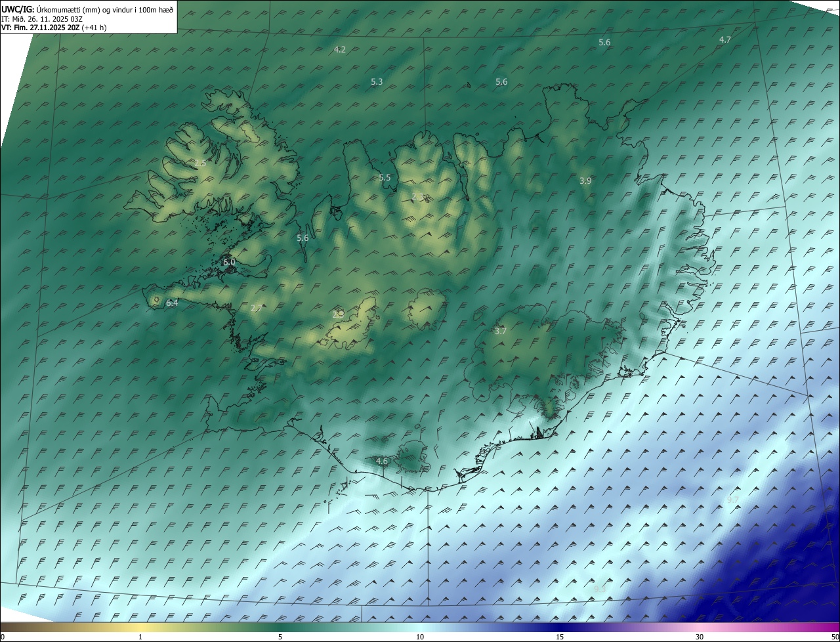Click the 15 tick on the color scale
The height and width of the screenshot is (642, 840).
click(560, 637)
